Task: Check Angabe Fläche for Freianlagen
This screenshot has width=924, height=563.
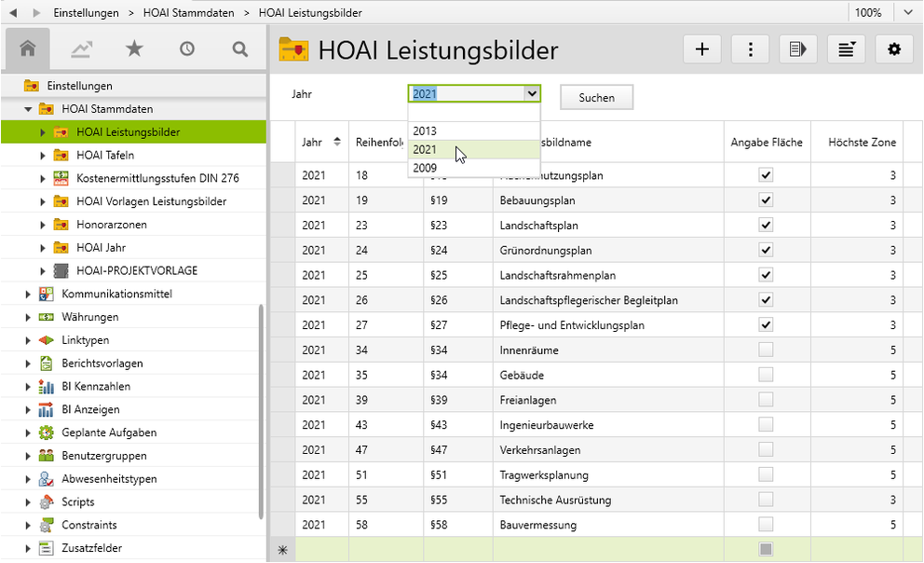Action: [766, 400]
